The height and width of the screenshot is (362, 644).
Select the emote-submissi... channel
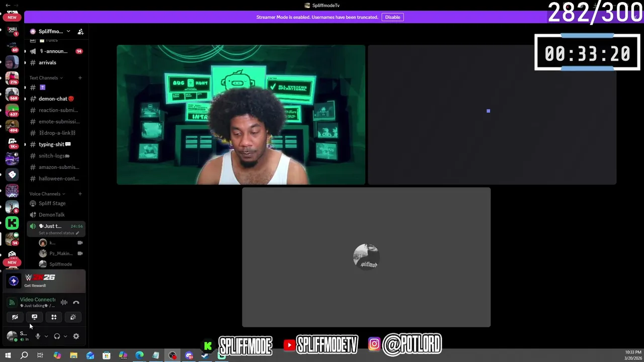click(x=55, y=122)
